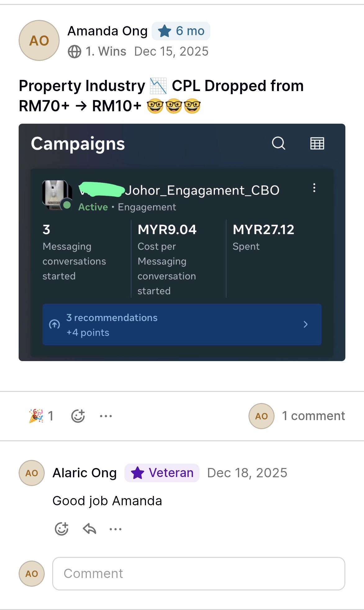Expand the 3 recommendations chevron arrow
This screenshot has height=610, width=364.
[306, 324]
